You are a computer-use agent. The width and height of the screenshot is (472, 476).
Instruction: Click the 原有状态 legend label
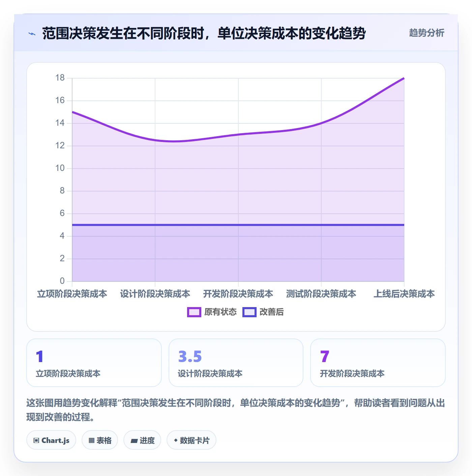pyautogui.click(x=220, y=312)
